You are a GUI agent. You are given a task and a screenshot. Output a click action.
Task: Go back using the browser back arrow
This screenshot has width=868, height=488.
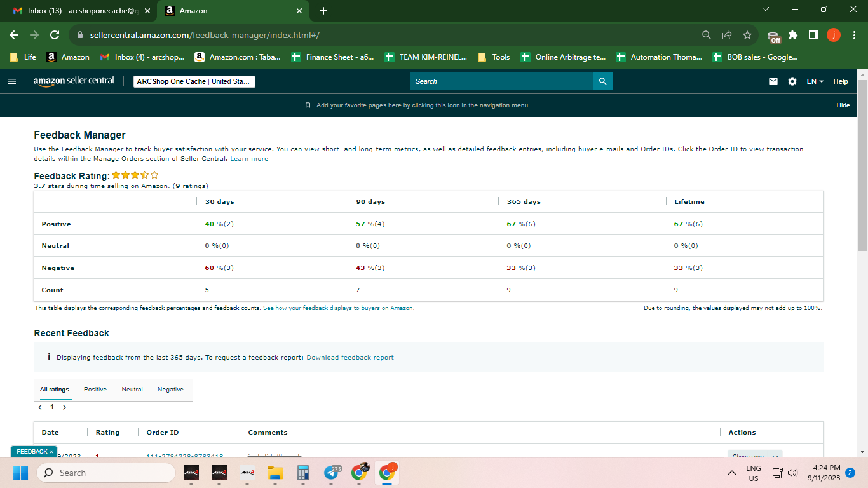click(15, 35)
